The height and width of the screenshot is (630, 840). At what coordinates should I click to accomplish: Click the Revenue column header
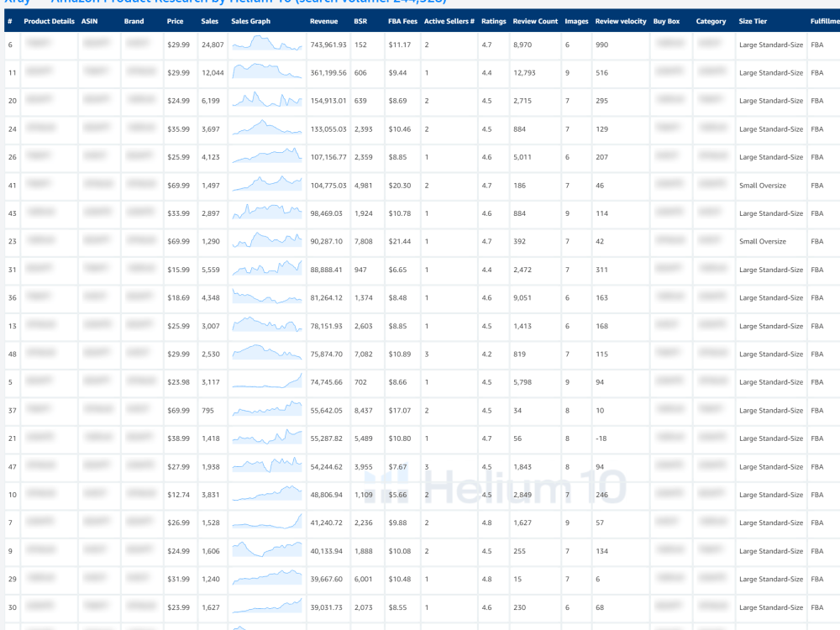point(323,22)
